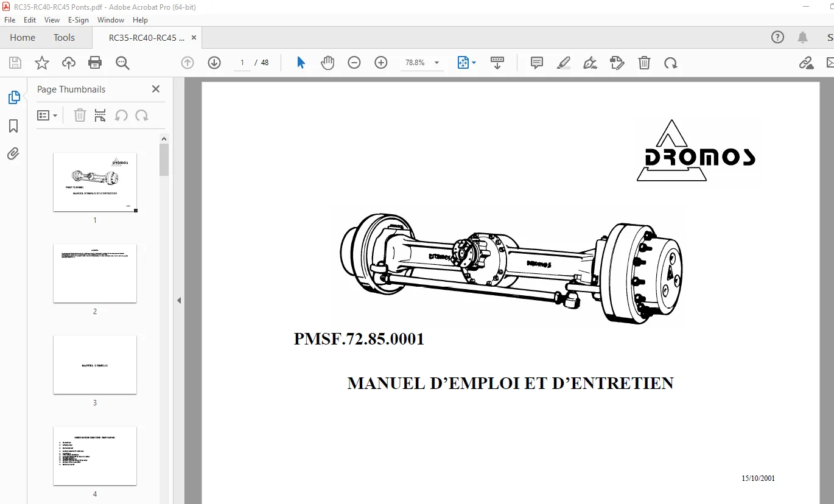Enable scrolling mode toolbar icon
834x504 pixels.
point(497,63)
